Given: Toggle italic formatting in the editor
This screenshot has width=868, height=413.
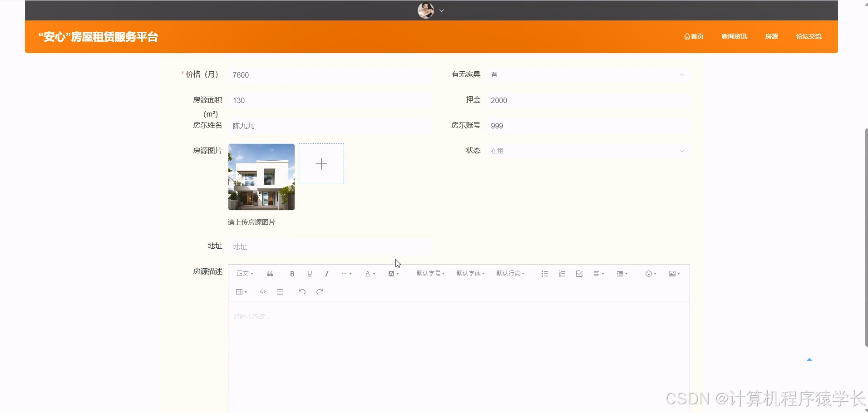Looking at the screenshot, I should (326, 273).
